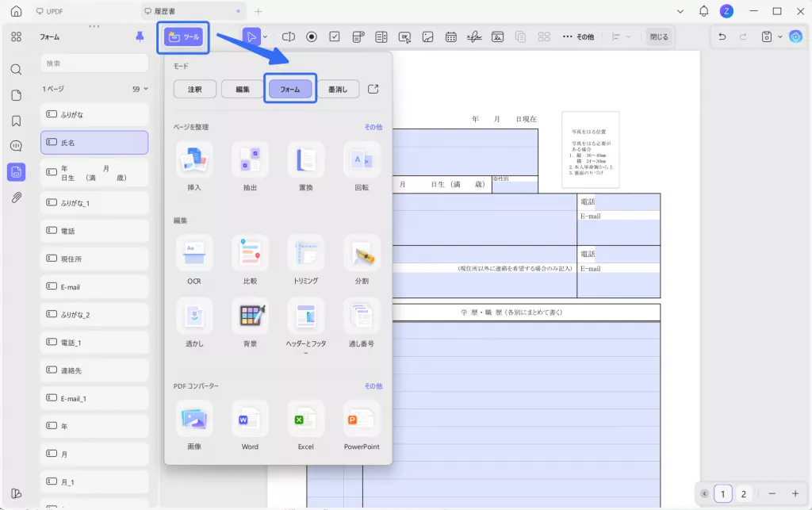812x510 pixels.
Task: Click the search icon in the left sidebar
Action: [16, 69]
